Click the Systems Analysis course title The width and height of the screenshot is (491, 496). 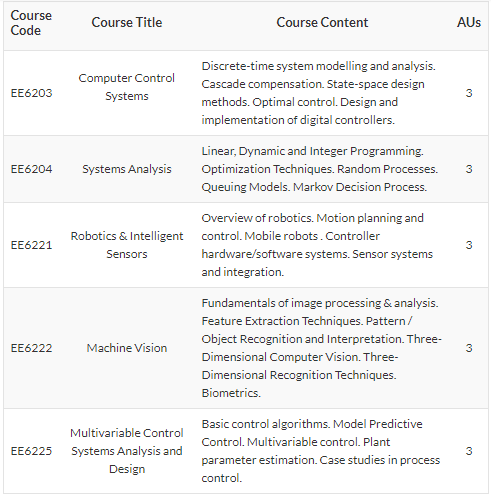coord(127,169)
